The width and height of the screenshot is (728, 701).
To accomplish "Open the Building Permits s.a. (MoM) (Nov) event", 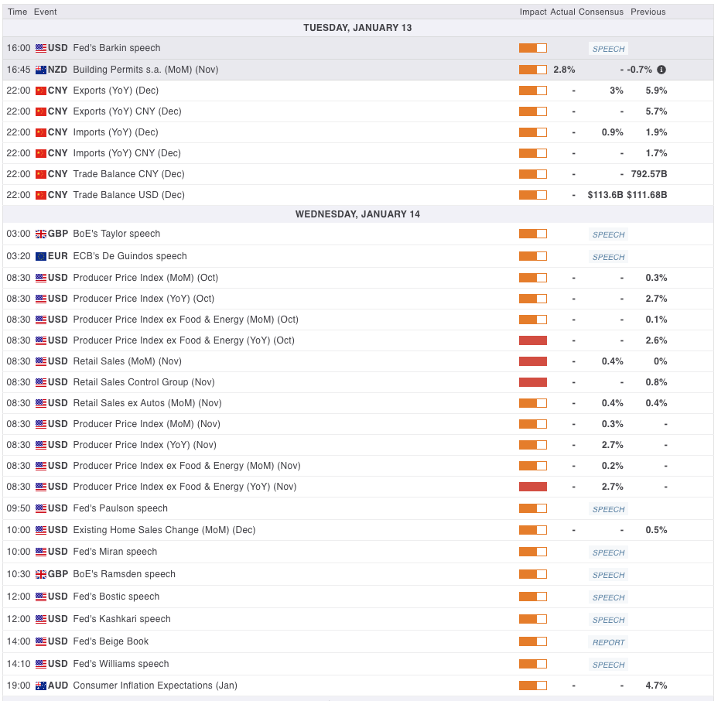I will pos(145,70).
